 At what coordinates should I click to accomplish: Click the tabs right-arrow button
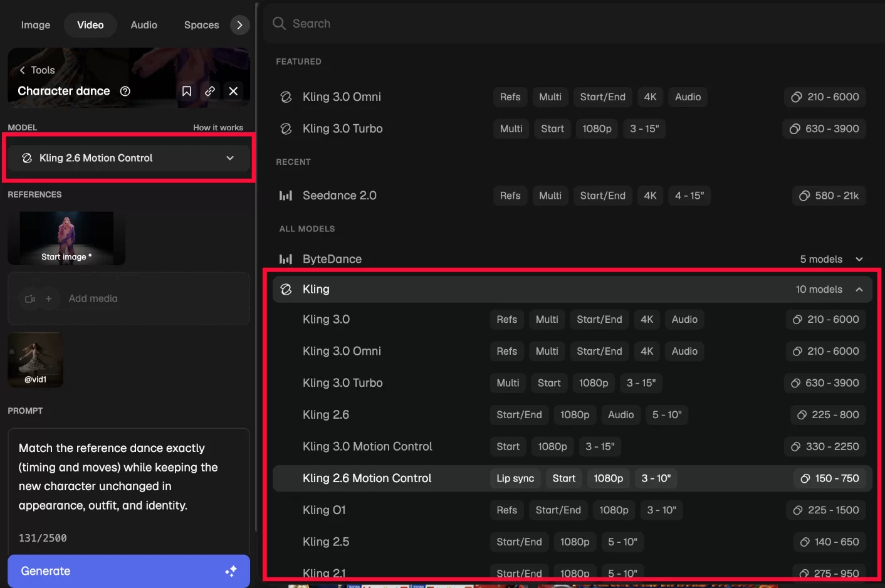tap(239, 25)
